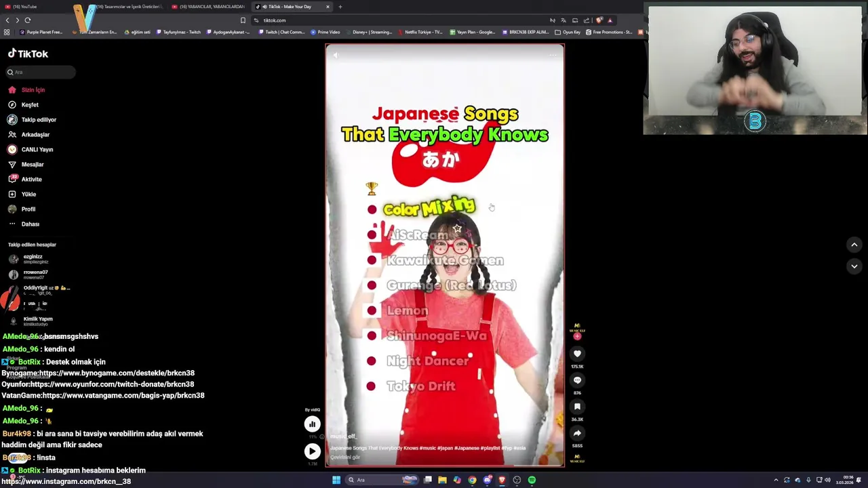The width and height of the screenshot is (868, 488).
Task: Click the vidIQ stats bar-chart button
Action: click(312, 424)
